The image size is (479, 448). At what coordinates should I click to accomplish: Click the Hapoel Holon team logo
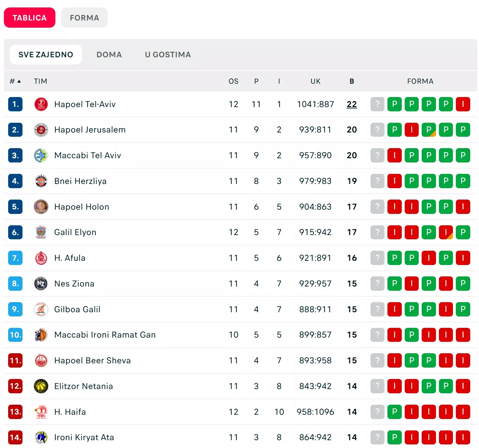coord(41,207)
